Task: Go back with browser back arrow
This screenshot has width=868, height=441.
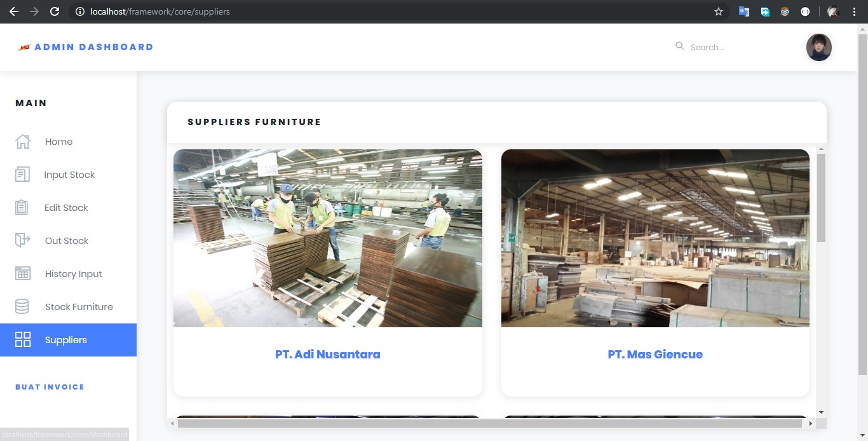Action: [13, 11]
